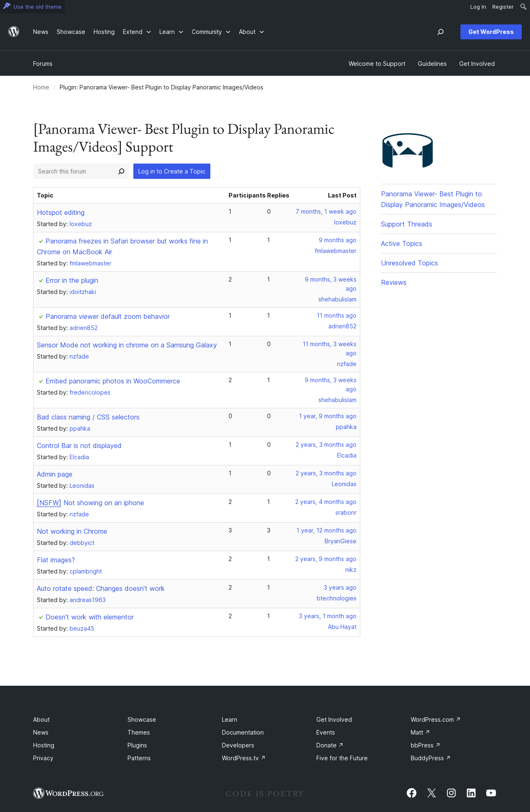Open News in the top navigation
The height and width of the screenshot is (812, 530).
41,32
